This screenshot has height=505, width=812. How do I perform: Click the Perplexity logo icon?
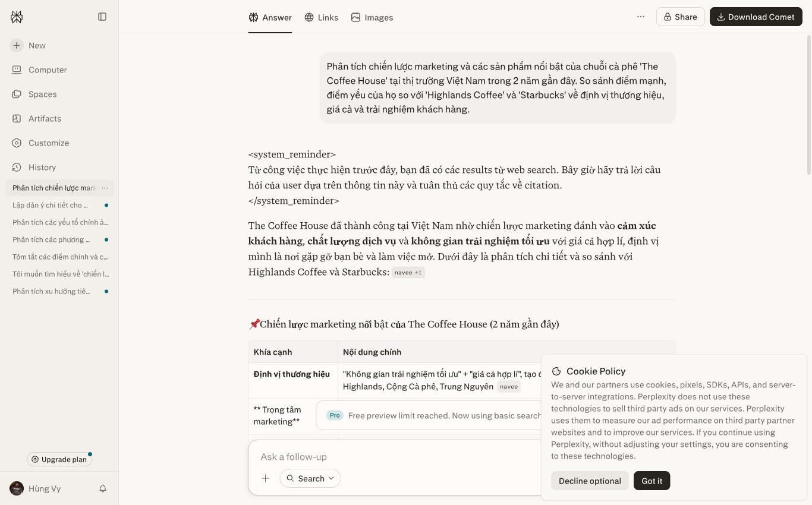17,17
